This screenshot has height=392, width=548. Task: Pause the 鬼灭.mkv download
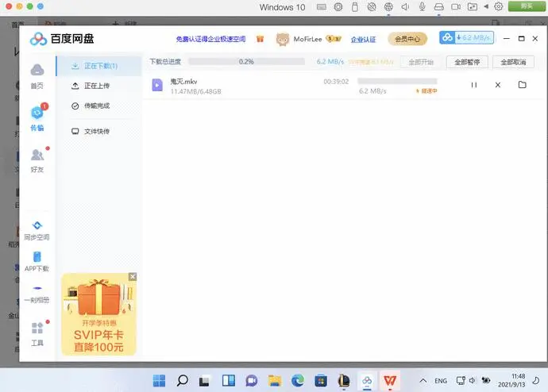coord(474,85)
